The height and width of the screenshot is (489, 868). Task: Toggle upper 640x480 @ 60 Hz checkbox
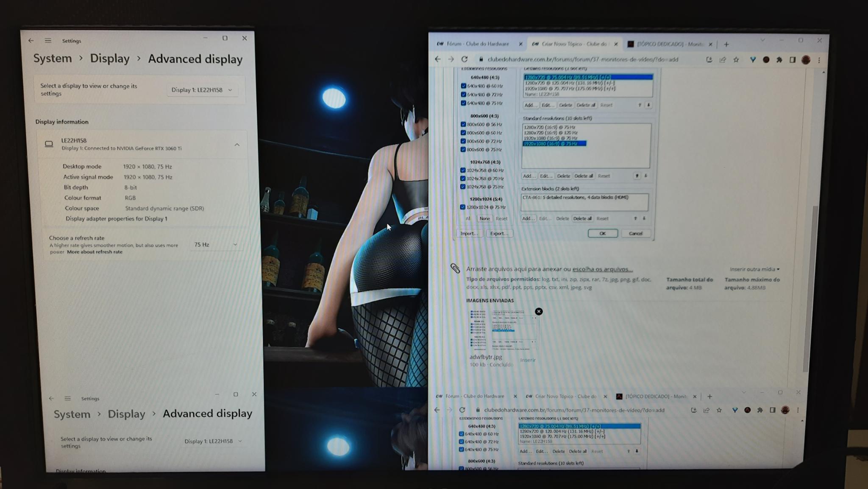(463, 86)
